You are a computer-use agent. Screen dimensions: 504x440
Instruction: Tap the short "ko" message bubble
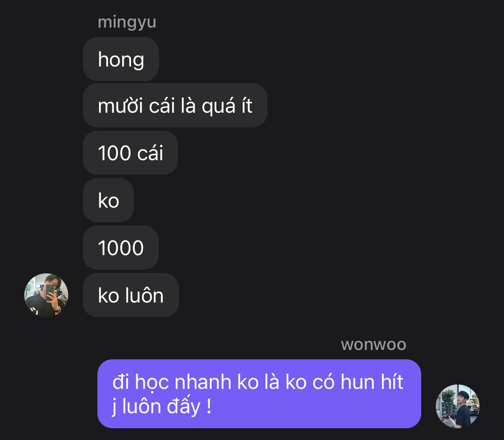click(108, 200)
